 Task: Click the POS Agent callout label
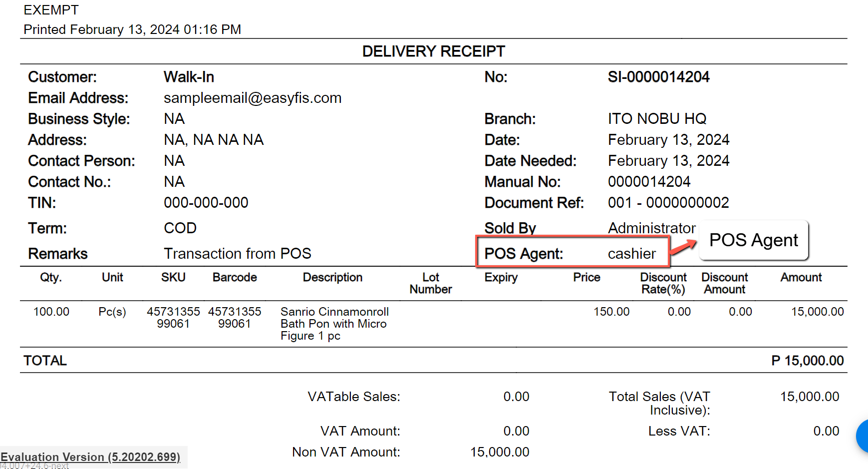[x=753, y=240]
